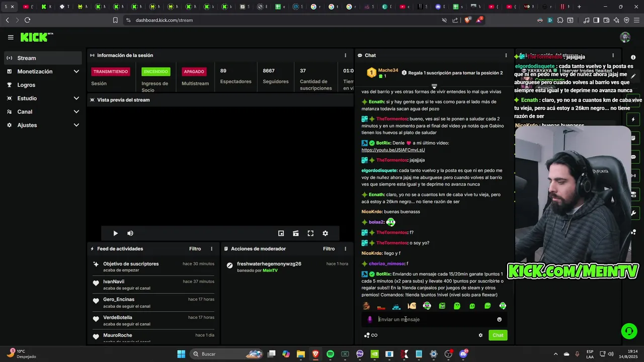Open the hamburger menu beside Kick logo
The image size is (644, 362).
tap(11, 37)
